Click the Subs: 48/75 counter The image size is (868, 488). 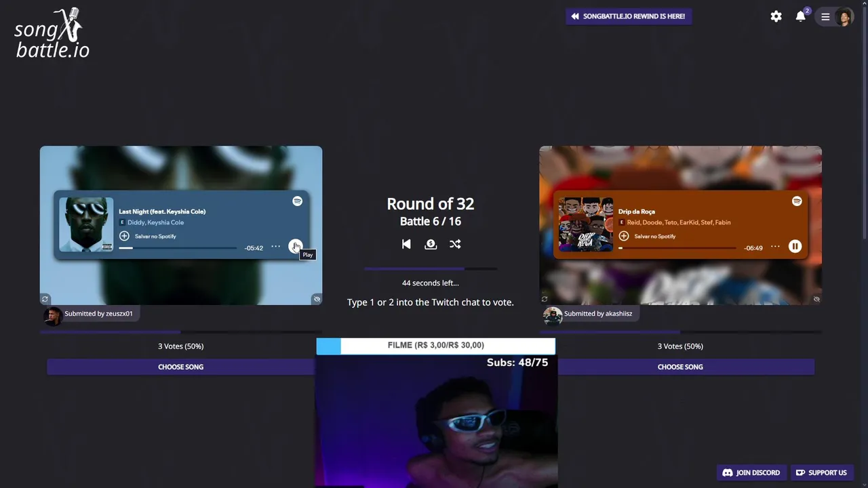click(x=517, y=363)
